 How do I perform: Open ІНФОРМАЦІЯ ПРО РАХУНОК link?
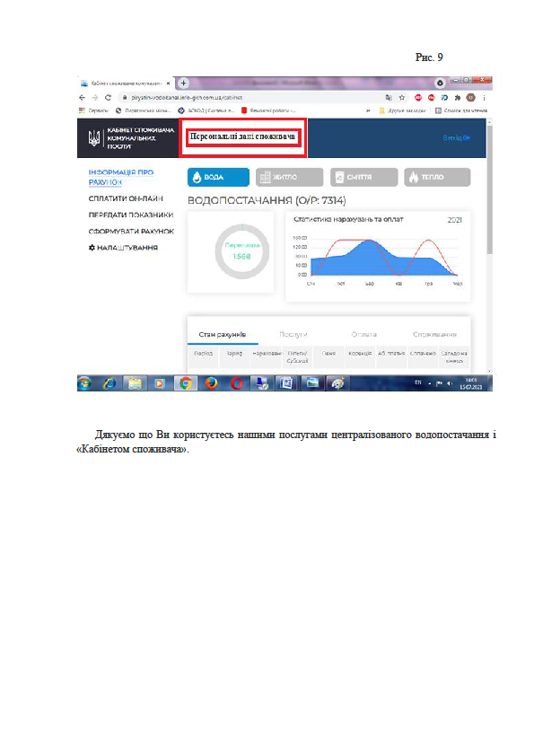(x=121, y=177)
